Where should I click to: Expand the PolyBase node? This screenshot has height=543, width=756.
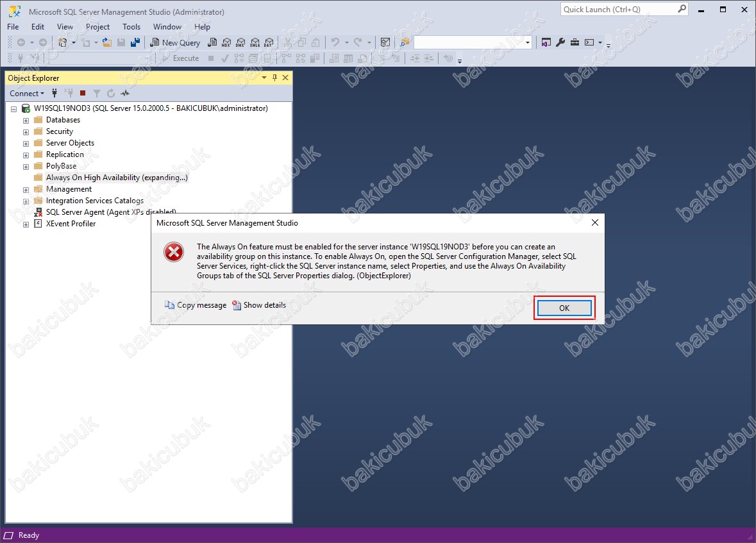pos(26,167)
